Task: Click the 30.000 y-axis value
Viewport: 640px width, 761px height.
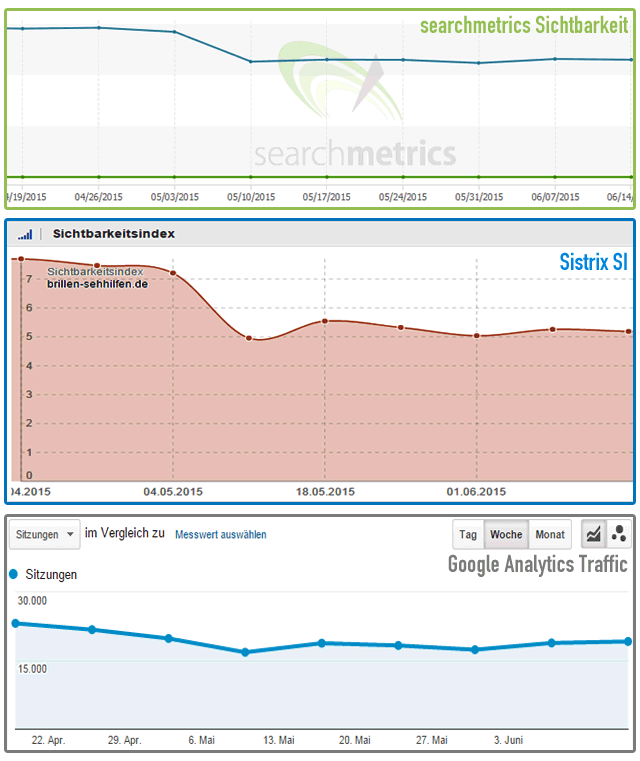Action: click(32, 601)
